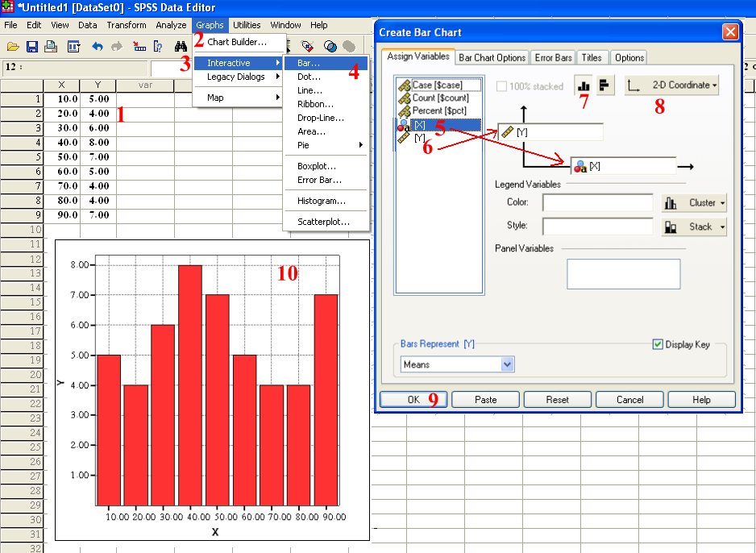Click the horizontal axis [X] field
The height and width of the screenshot is (553, 756).
[x=623, y=166]
